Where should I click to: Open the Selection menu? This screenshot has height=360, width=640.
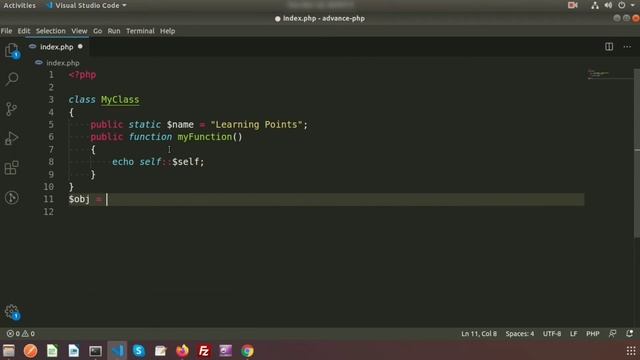click(51, 31)
